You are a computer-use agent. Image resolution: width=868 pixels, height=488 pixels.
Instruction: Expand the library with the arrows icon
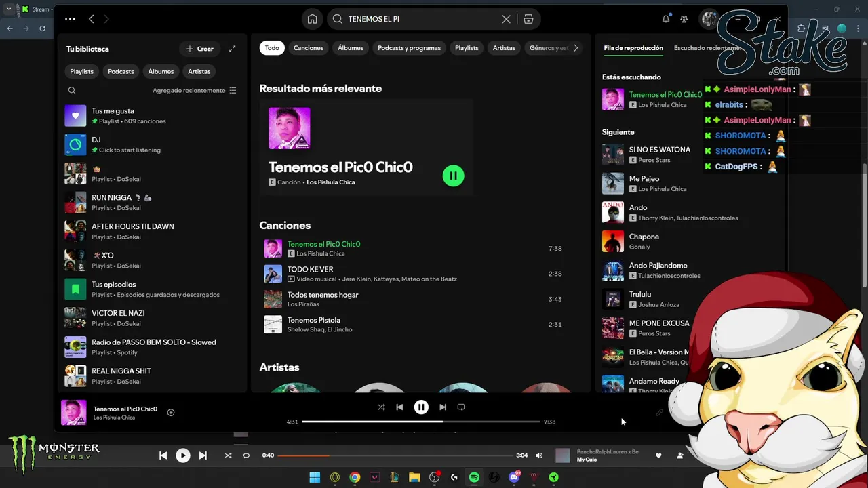[x=232, y=49]
